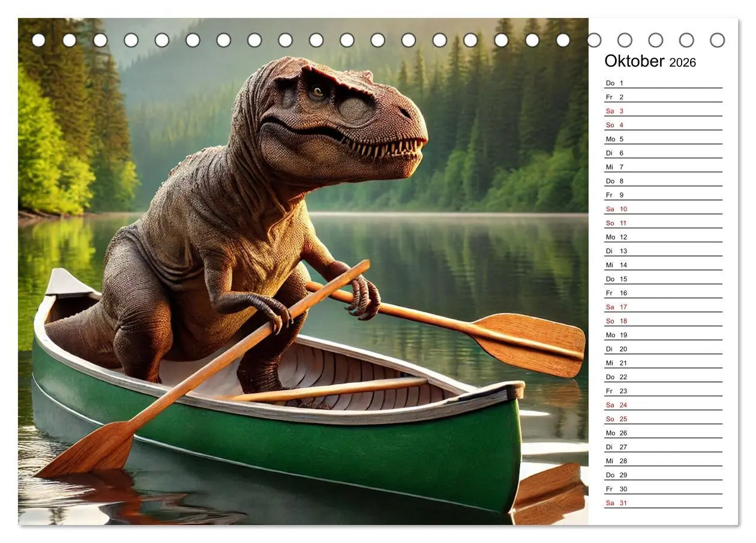Image resolution: width=756 pixels, height=543 pixels.
Task: Select the red date row 'So 25'
Action: point(663,419)
